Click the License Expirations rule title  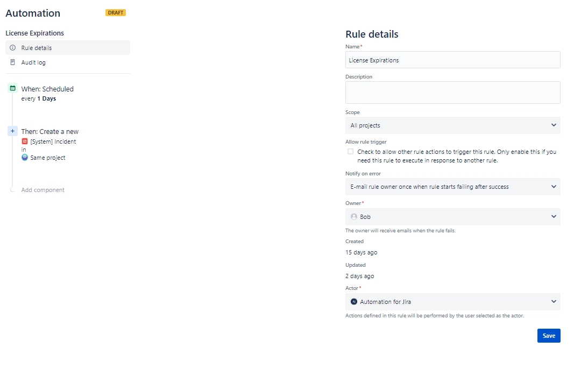click(34, 33)
